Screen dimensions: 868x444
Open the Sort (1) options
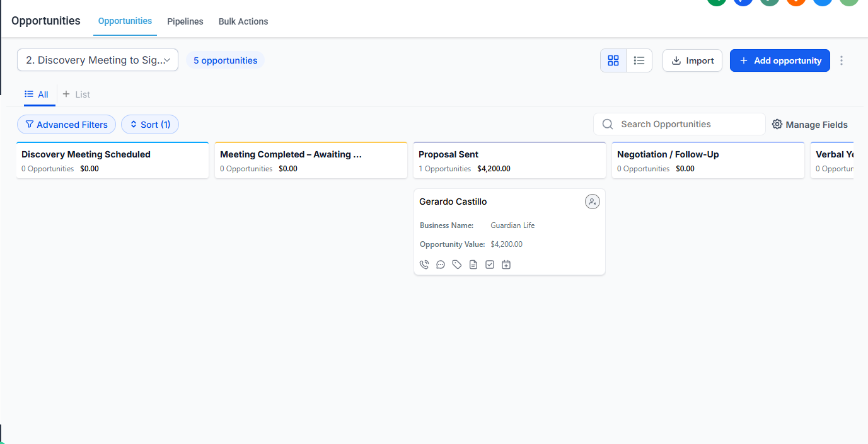click(150, 125)
